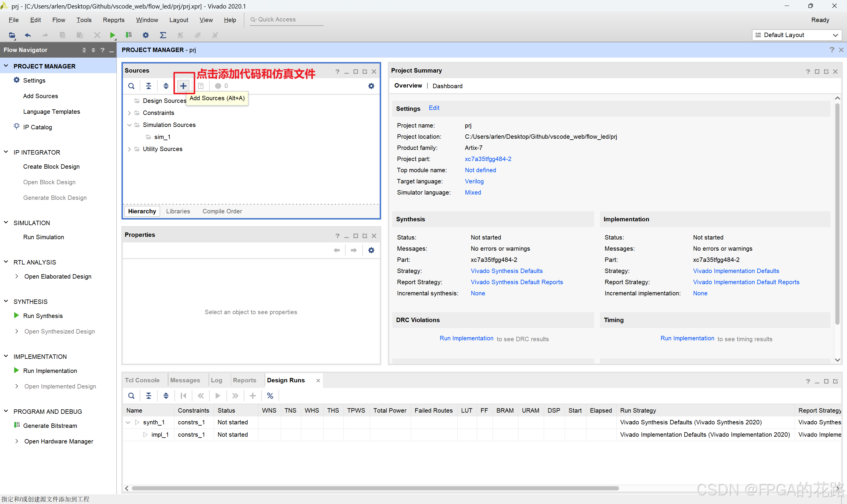Click create runs plus icon in Design Runs
The height and width of the screenshot is (504, 847).
point(253,396)
